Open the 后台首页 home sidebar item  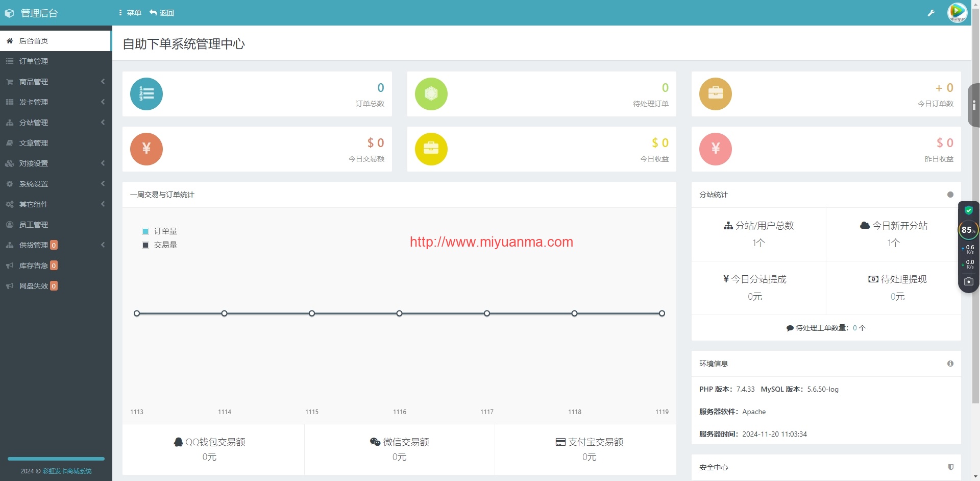click(x=56, y=41)
